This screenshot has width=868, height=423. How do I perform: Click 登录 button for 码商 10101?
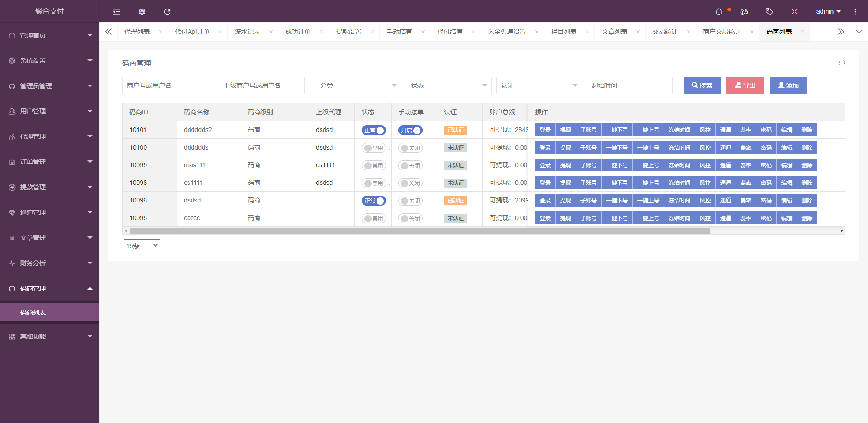pos(545,130)
